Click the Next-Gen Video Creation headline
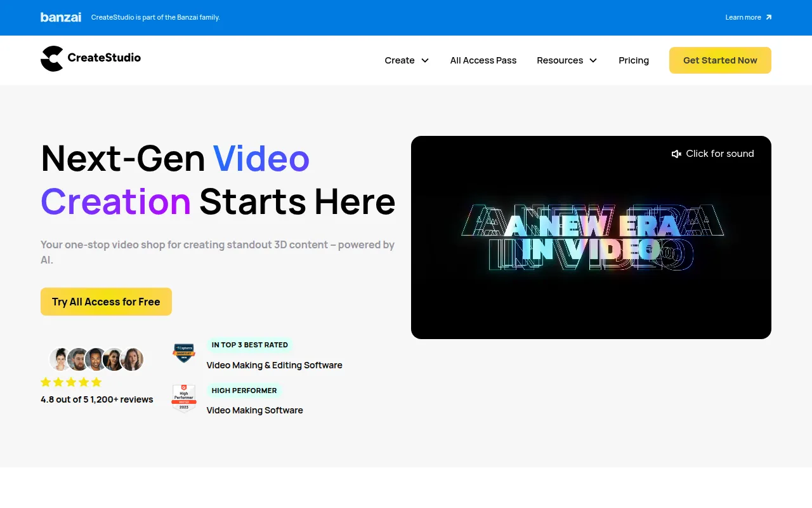This screenshot has width=812, height=508. pyautogui.click(x=218, y=180)
